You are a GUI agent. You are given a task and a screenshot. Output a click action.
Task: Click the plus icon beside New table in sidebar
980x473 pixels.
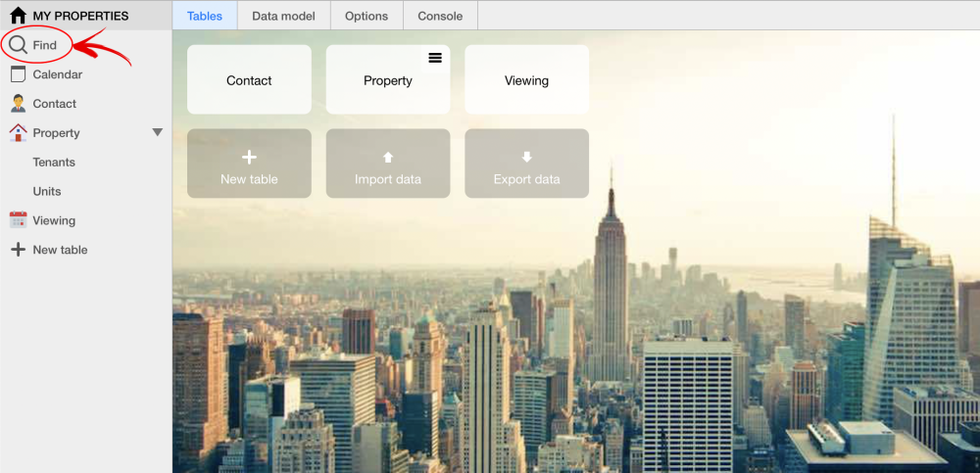pyautogui.click(x=18, y=250)
